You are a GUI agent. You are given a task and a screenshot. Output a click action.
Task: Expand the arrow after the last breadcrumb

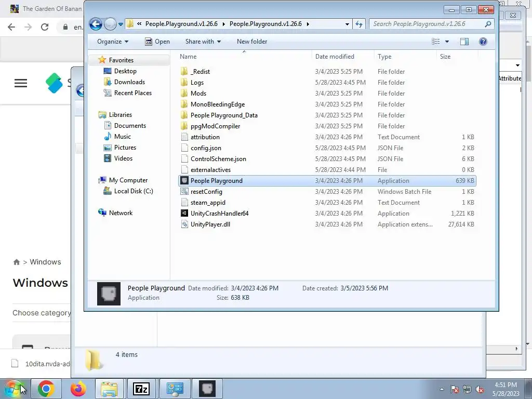[308, 24]
